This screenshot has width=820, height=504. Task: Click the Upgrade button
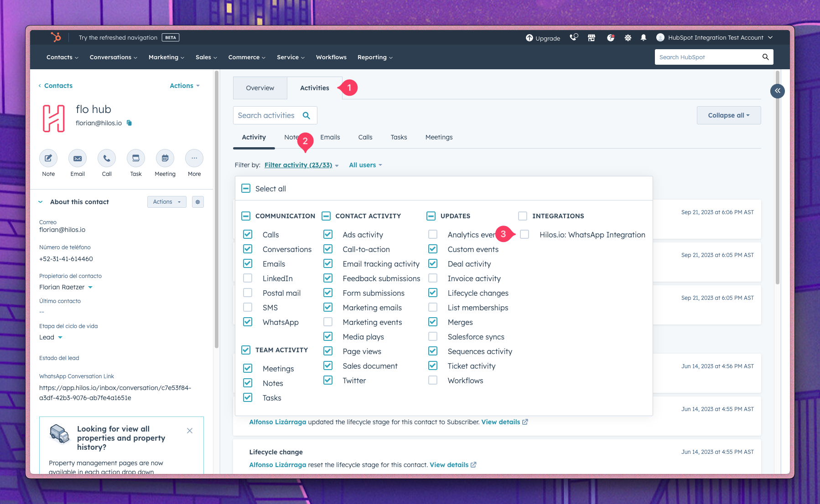click(x=543, y=38)
